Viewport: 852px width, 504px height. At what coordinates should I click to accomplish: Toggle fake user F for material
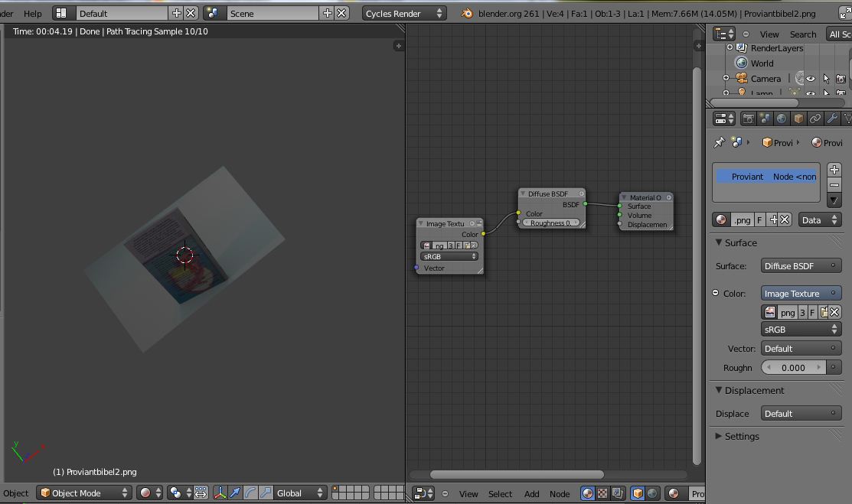759,220
